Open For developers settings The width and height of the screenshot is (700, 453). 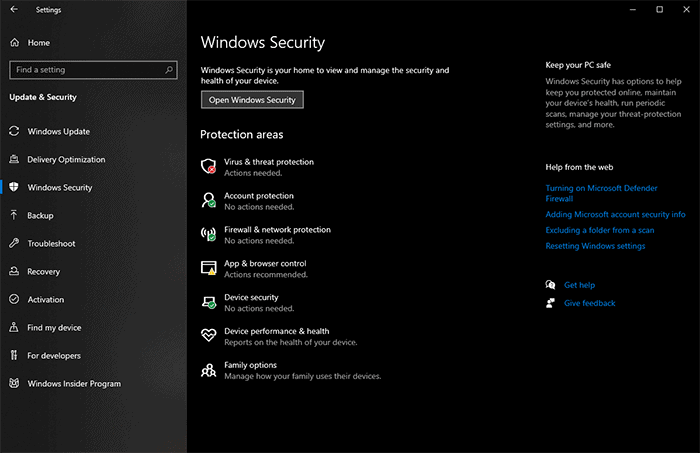coord(54,356)
